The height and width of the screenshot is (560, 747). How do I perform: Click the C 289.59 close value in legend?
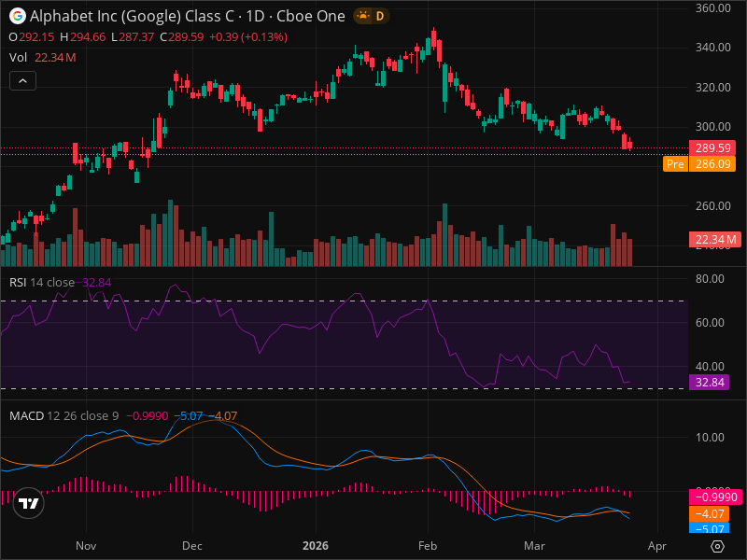click(x=182, y=37)
